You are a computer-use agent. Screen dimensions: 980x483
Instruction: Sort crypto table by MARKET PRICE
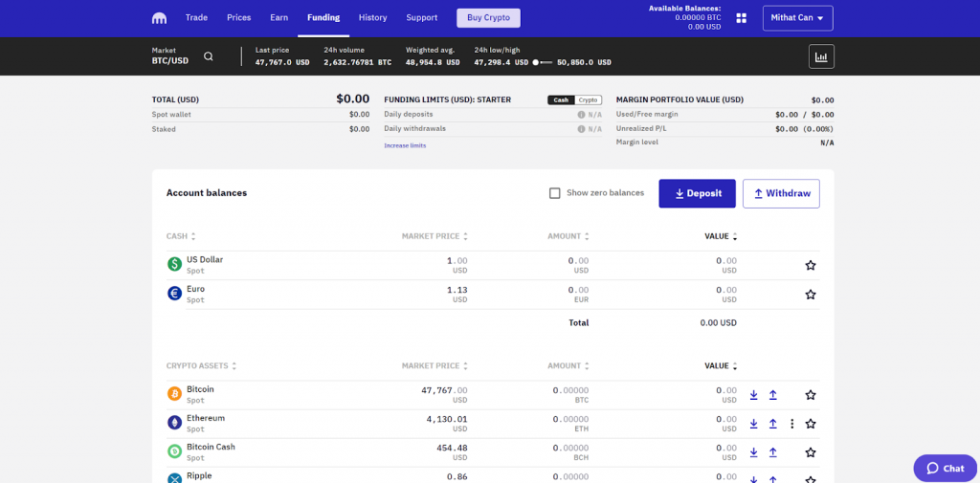point(434,365)
